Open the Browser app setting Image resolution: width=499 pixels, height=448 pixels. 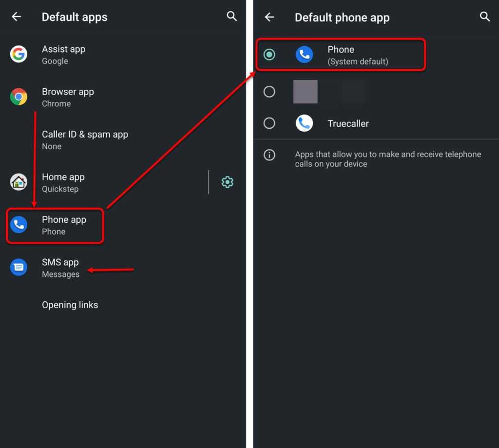tap(123, 97)
